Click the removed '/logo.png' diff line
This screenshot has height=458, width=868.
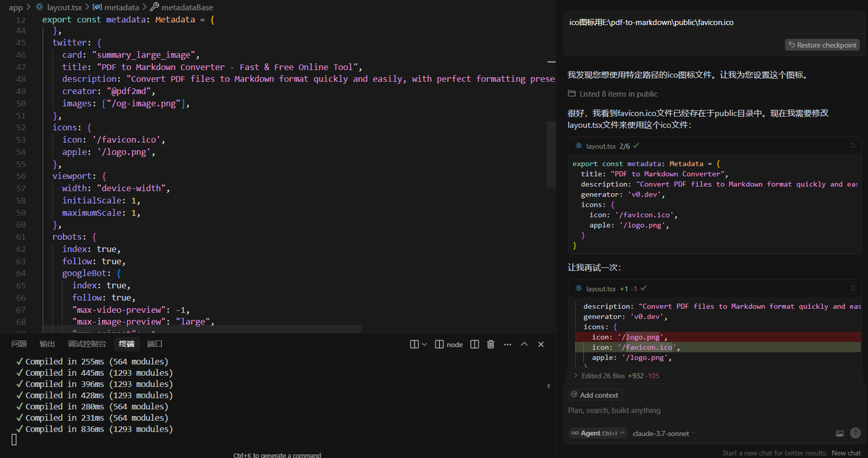click(x=718, y=337)
